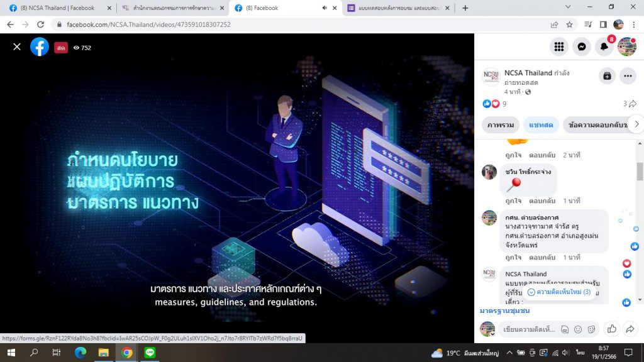Bookmark this page with the star icon
The height and width of the screenshot is (362, 644).
click(x=569, y=25)
